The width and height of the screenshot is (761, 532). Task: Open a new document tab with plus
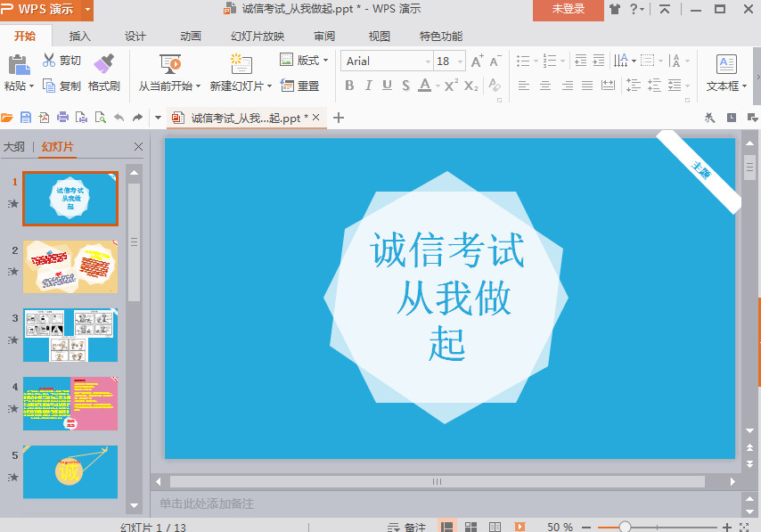click(339, 118)
